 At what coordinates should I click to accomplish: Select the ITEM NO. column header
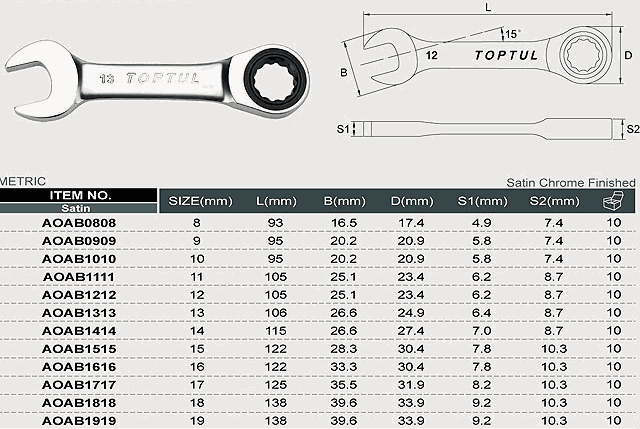point(78,195)
